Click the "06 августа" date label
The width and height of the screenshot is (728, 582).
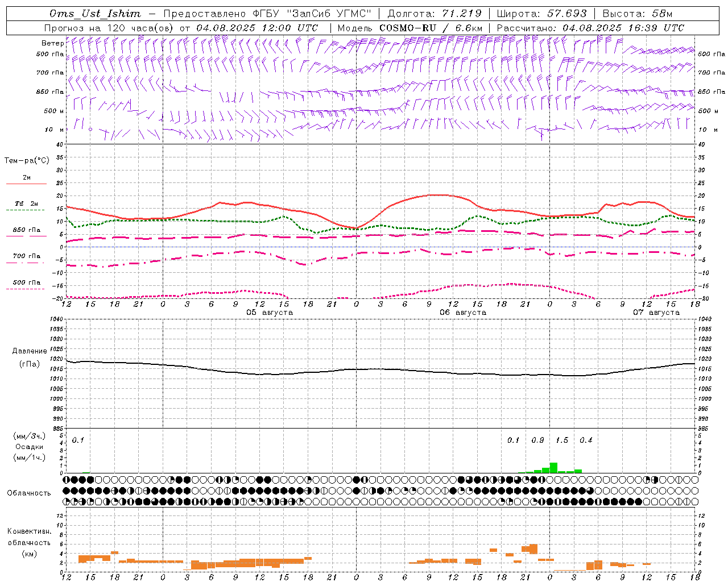point(463,313)
